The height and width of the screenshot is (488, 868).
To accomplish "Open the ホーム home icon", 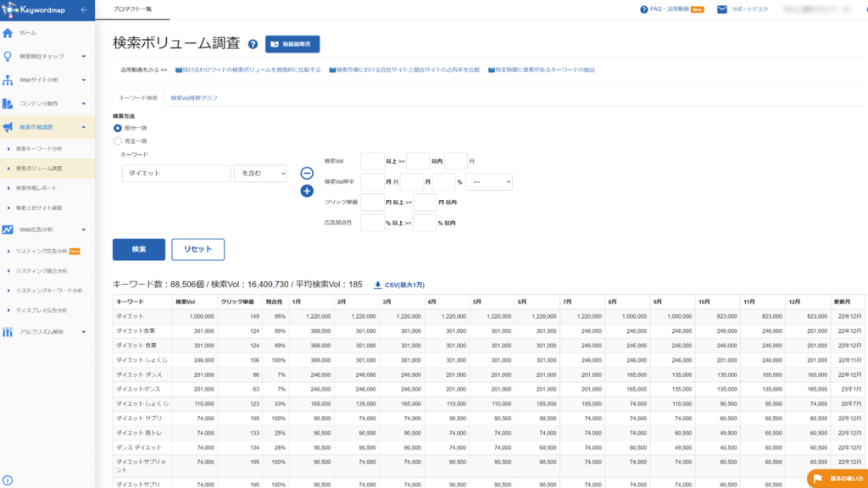I will [8, 33].
